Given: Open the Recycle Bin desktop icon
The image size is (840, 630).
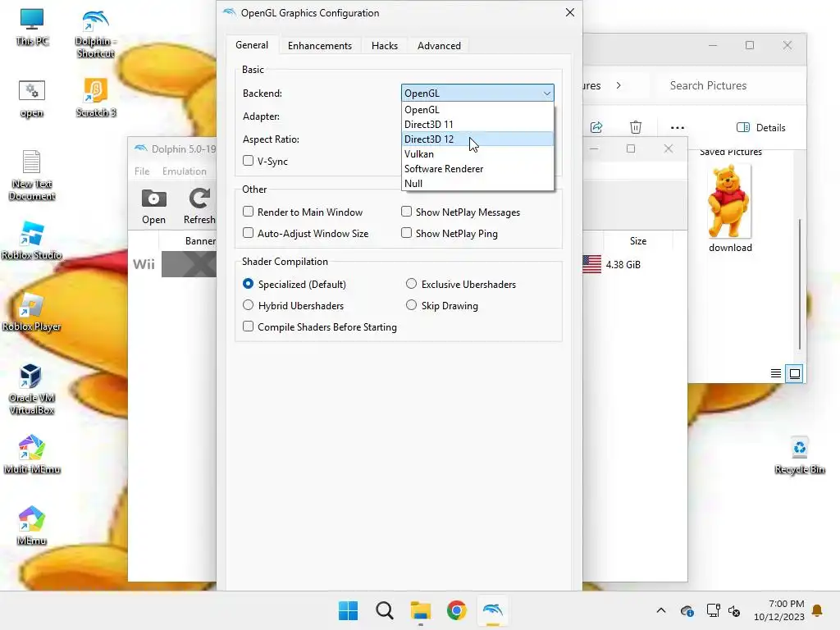Looking at the screenshot, I should coord(799,455).
